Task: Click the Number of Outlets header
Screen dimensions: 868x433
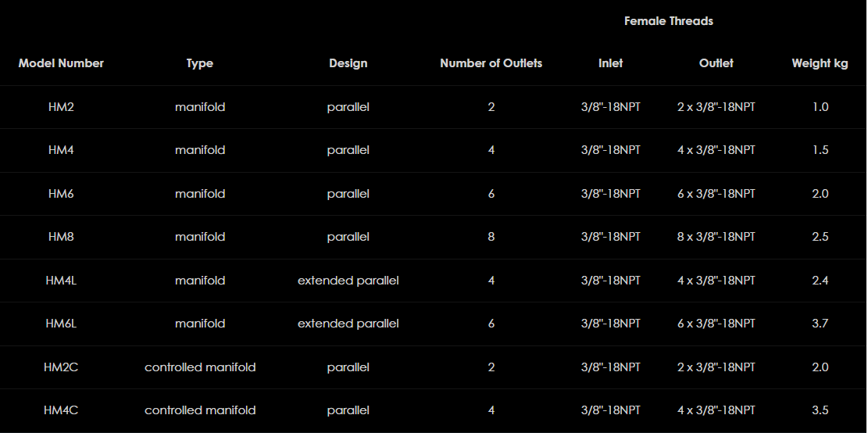Action: 491,63
